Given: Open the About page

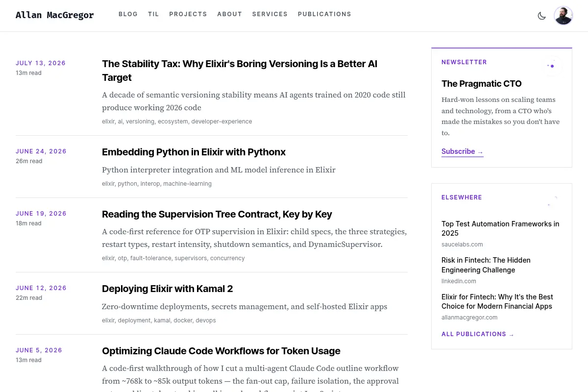Looking at the screenshot, I should (x=230, y=14).
